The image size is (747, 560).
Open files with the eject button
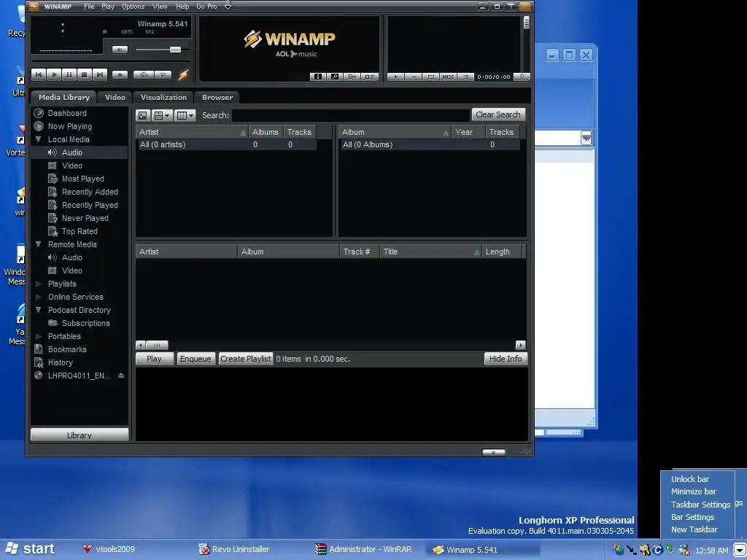click(x=120, y=74)
